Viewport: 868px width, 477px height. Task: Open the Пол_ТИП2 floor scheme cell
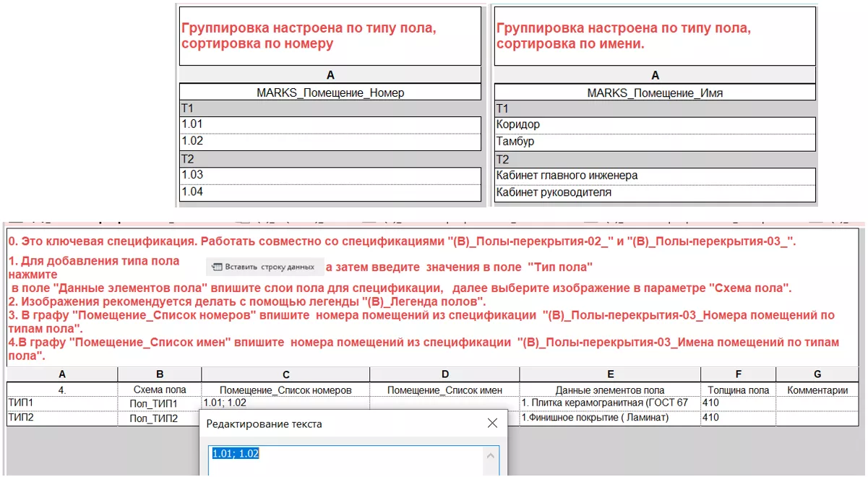(159, 418)
